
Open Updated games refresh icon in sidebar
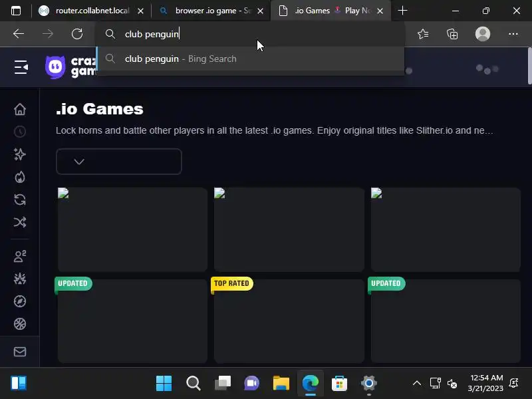tap(20, 199)
